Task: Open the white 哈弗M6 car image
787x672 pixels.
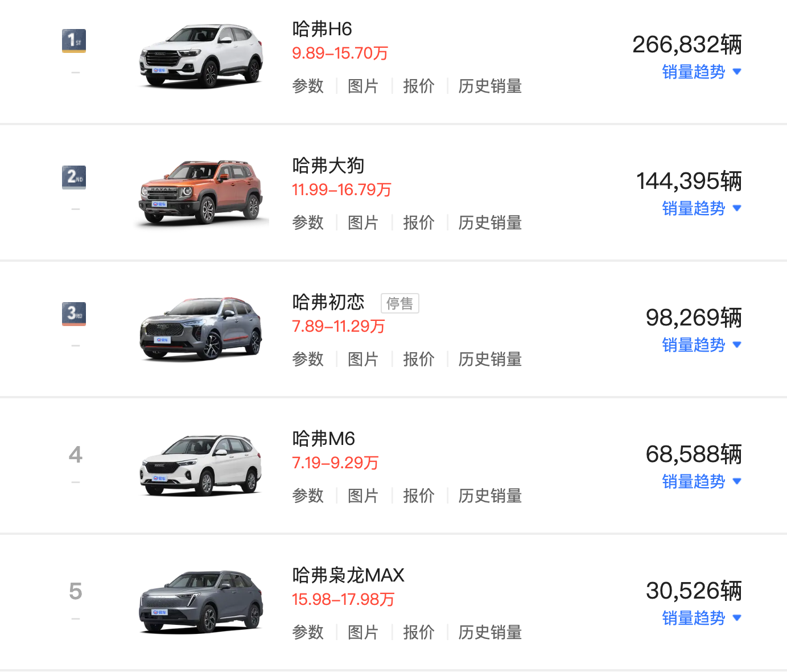Action: 201,465
